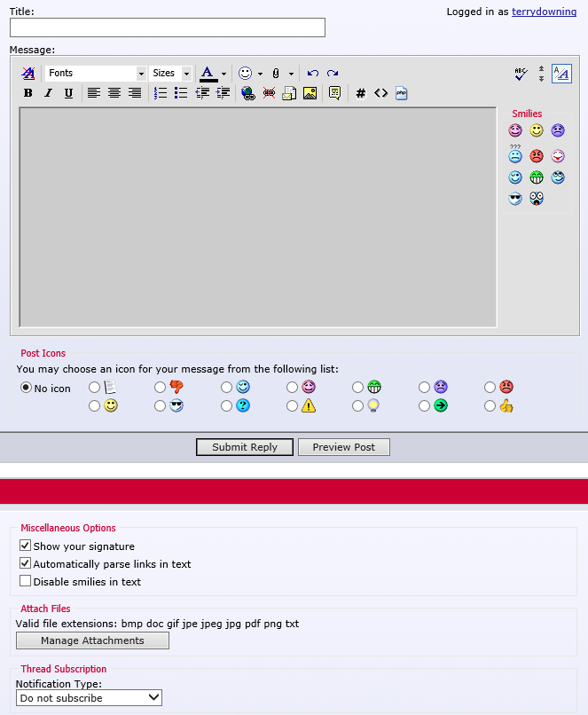The image size is (588, 715).
Task: Increase editor size with down arrow
Action: pyautogui.click(x=541, y=78)
